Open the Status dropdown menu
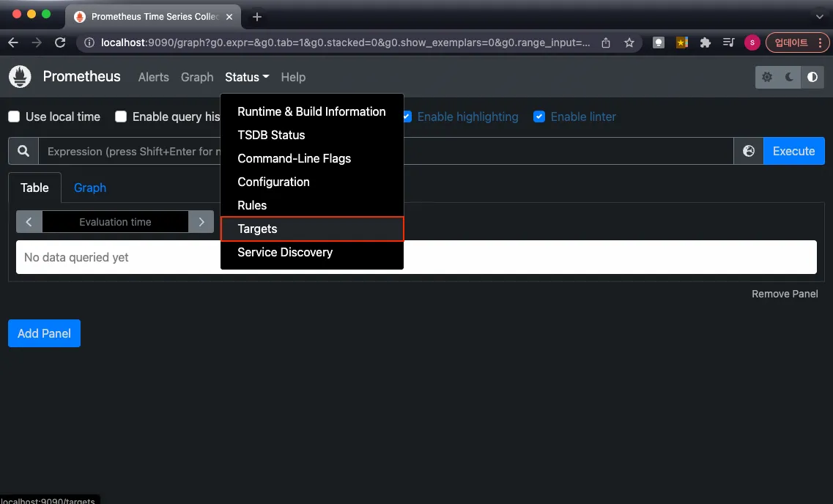The image size is (833, 504). [x=247, y=77]
